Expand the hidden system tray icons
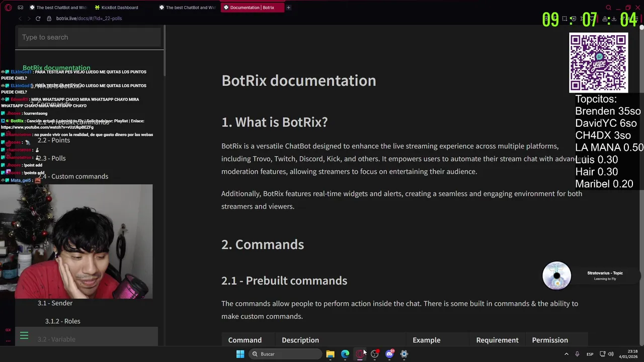Viewport: 644px width, 362px height. tap(566, 354)
